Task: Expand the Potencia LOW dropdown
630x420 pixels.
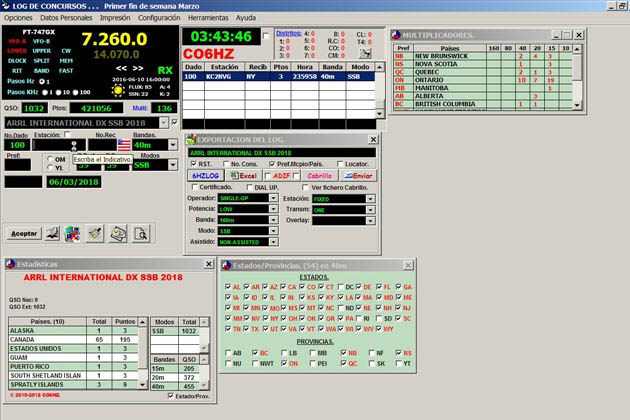Action: coord(273,209)
